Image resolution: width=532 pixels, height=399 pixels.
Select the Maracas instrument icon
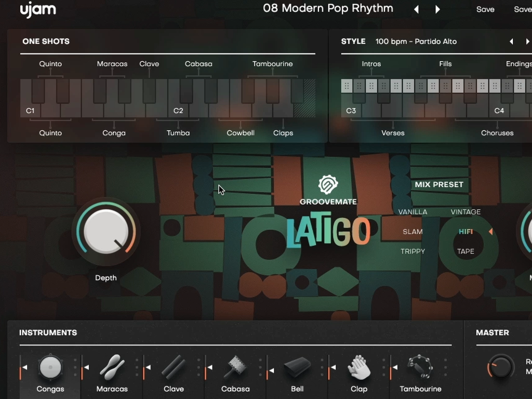[x=112, y=367]
